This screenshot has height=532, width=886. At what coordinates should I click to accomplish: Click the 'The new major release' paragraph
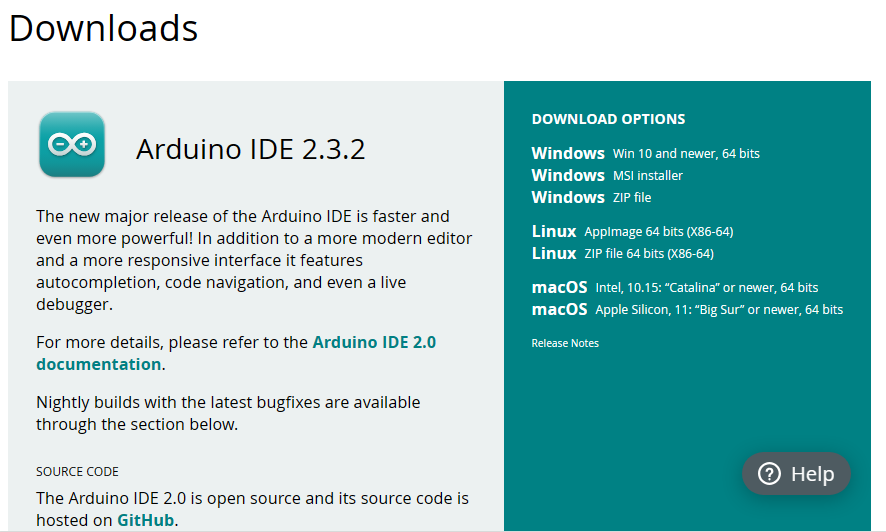coord(254,260)
